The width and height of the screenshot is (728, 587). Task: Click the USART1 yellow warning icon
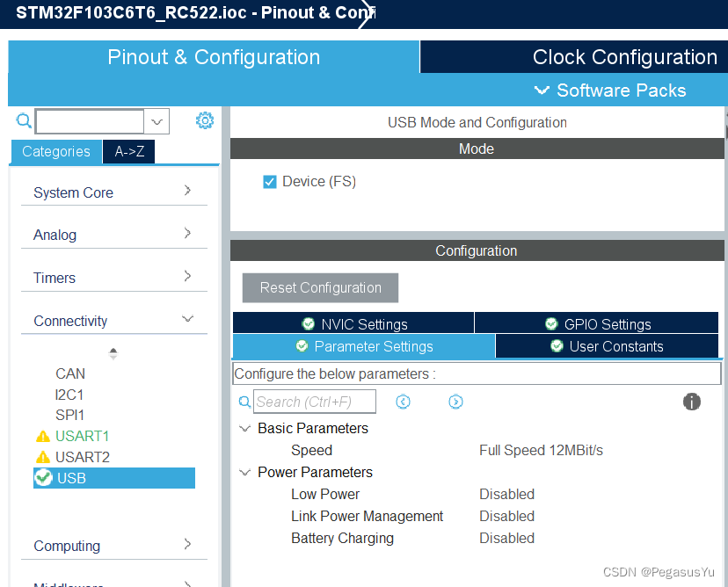point(43,436)
